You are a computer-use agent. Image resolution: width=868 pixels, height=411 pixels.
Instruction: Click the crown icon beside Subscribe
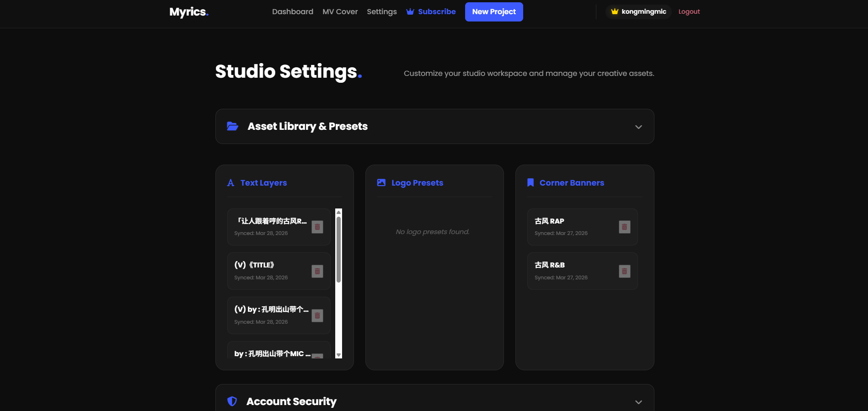pyautogui.click(x=410, y=12)
